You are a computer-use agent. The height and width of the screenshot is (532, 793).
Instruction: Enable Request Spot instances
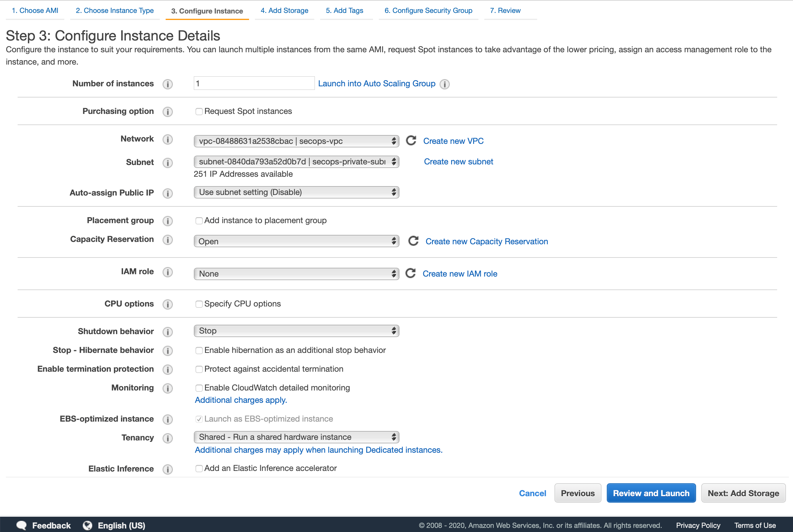tap(199, 111)
